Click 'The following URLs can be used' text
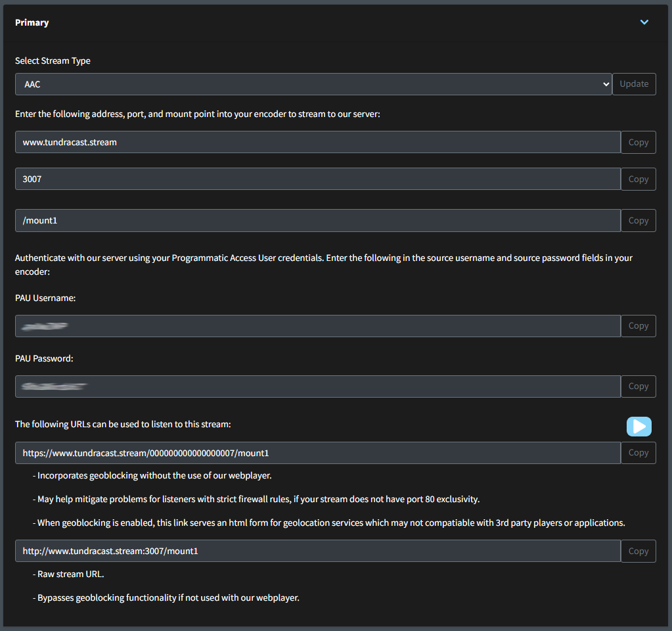Screen dimensions: 672x631 click(123, 424)
